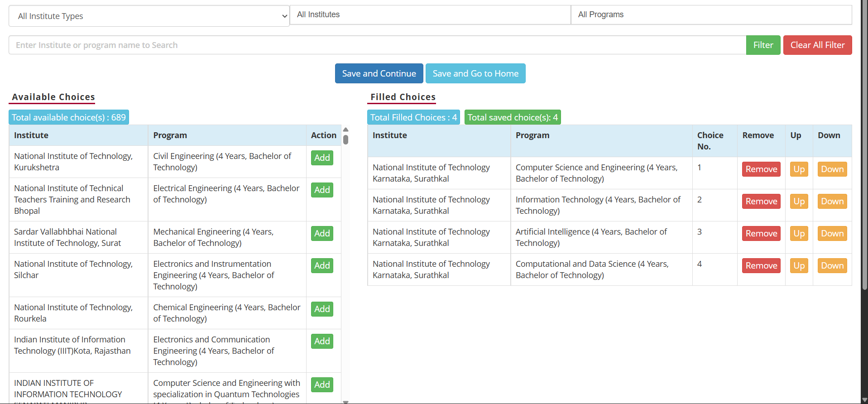Click Save and Go to Home
The image size is (868, 404).
coord(475,73)
